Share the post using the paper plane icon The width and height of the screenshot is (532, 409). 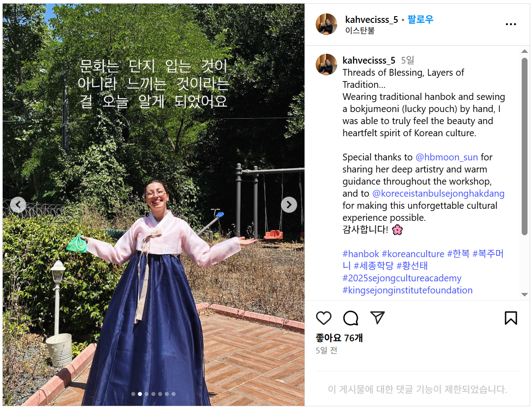[x=378, y=318]
